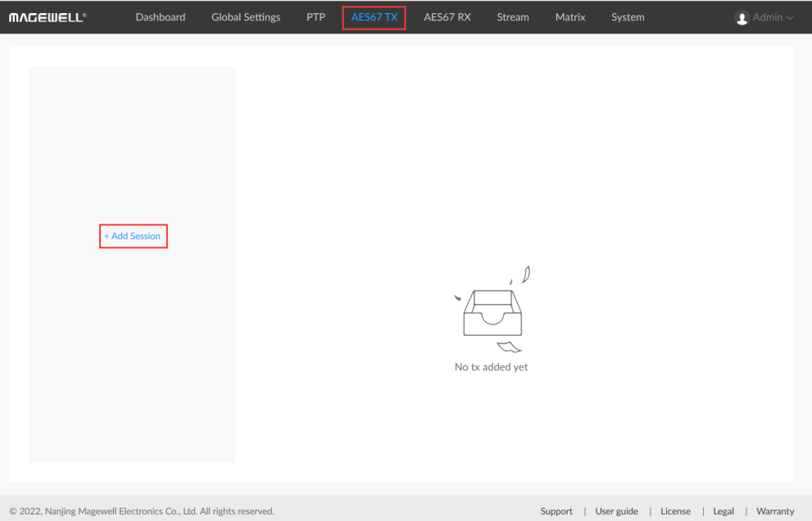Open the Dashboard tab
The height and width of the screenshot is (521, 812).
click(x=161, y=17)
